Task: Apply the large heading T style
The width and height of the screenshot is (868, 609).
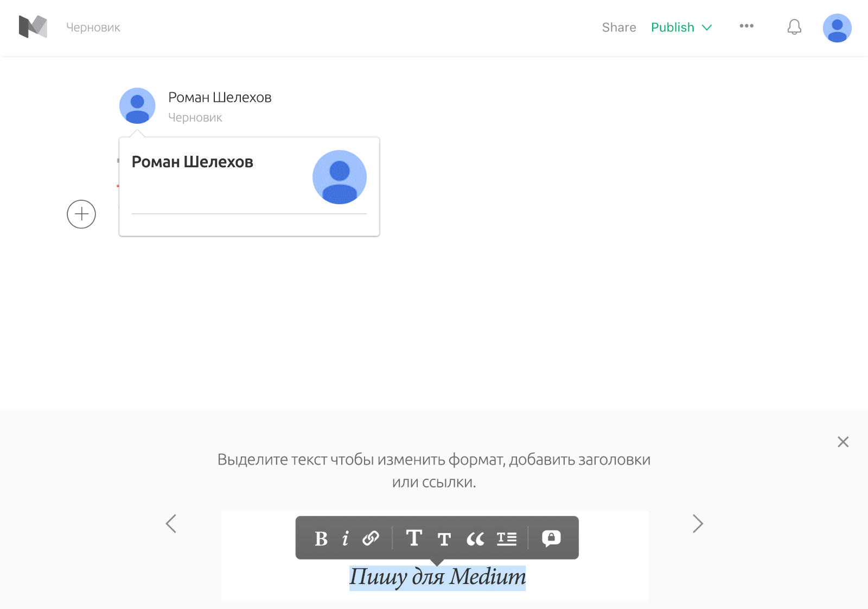Action: point(414,538)
